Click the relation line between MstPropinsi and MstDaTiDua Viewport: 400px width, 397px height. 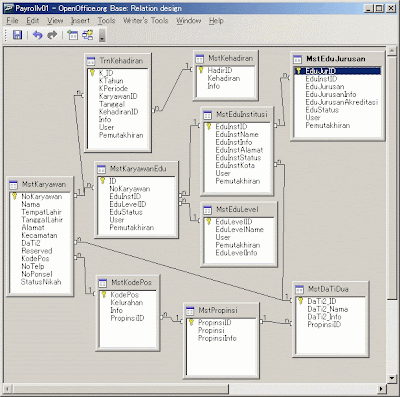coord(277,322)
